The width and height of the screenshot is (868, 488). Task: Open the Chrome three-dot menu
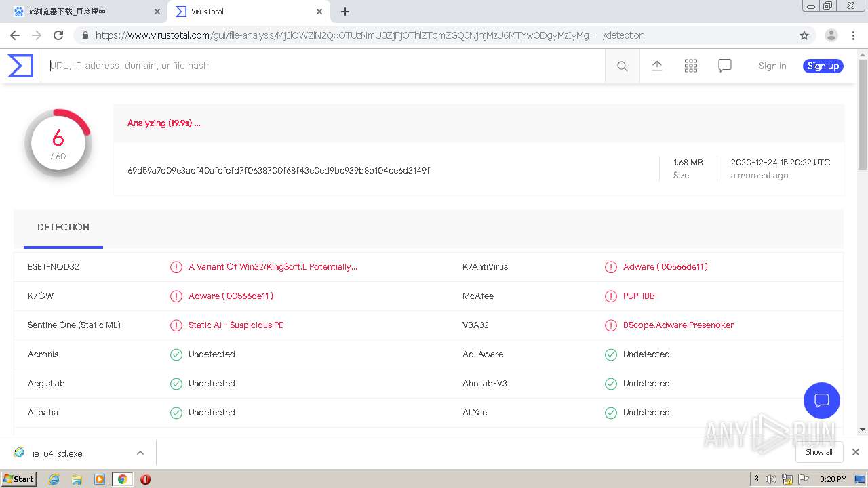(x=854, y=35)
